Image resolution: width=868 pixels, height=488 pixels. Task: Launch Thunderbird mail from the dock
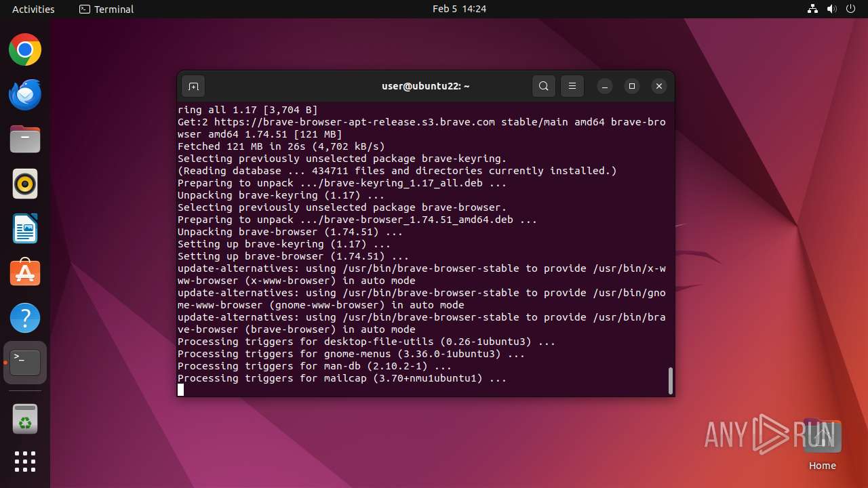click(x=25, y=95)
